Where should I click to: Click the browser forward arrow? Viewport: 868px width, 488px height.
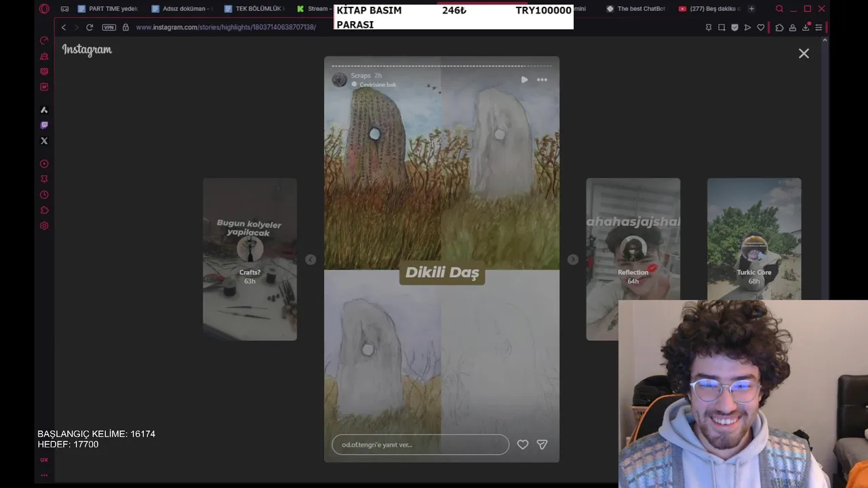coord(76,27)
